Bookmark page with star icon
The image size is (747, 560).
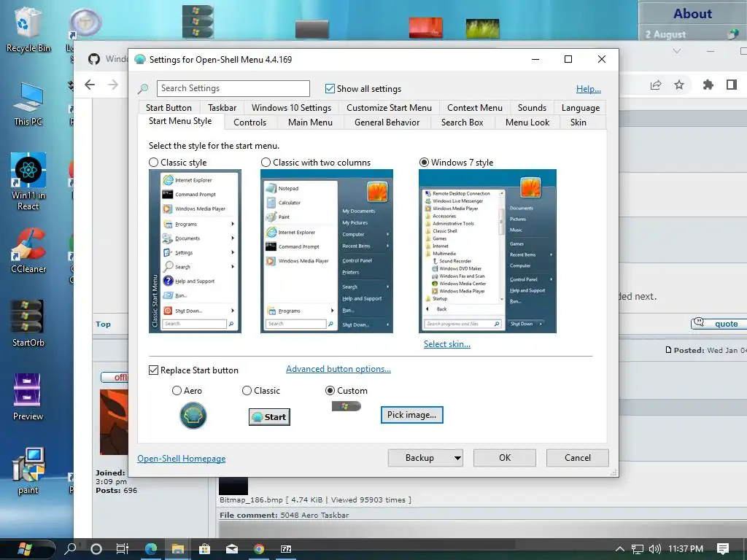679,85
